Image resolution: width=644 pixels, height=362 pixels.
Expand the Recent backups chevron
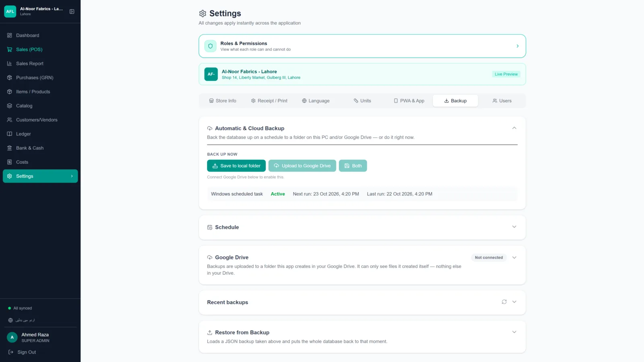[514, 302]
